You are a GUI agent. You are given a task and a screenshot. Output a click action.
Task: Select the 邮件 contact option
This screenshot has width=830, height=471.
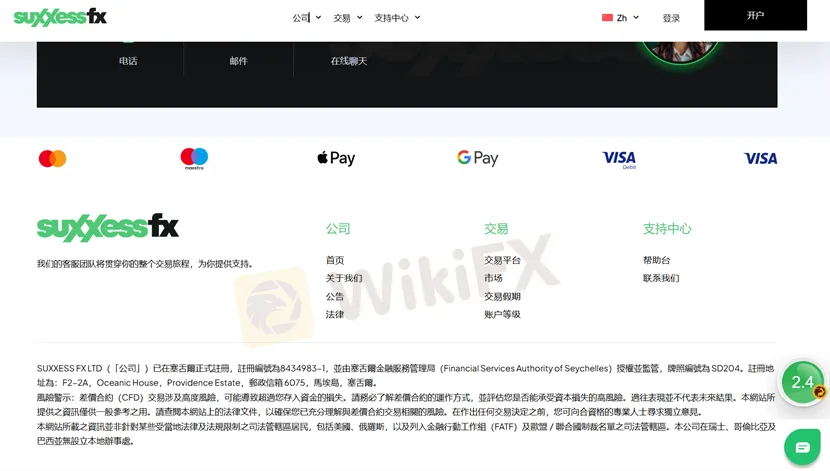[238, 61]
